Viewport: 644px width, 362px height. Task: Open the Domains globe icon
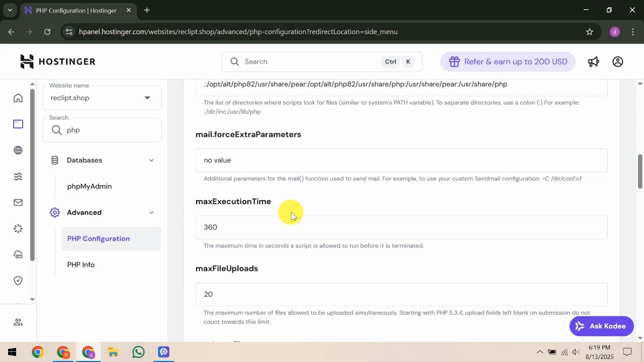click(x=18, y=150)
